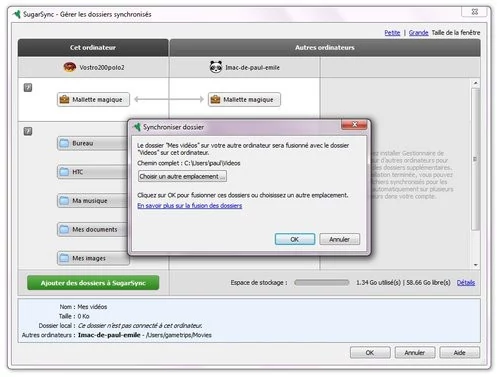Click the Mes documents folder label

coord(95,229)
